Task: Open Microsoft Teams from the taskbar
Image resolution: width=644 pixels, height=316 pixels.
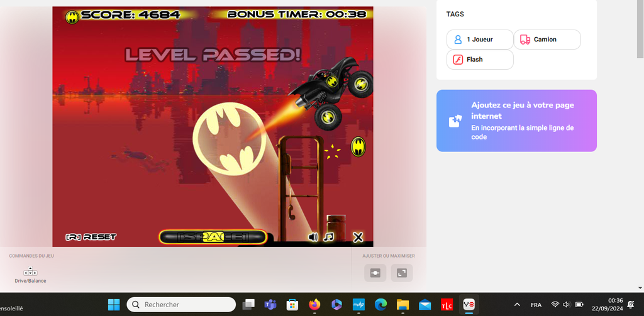Action: click(x=270, y=305)
